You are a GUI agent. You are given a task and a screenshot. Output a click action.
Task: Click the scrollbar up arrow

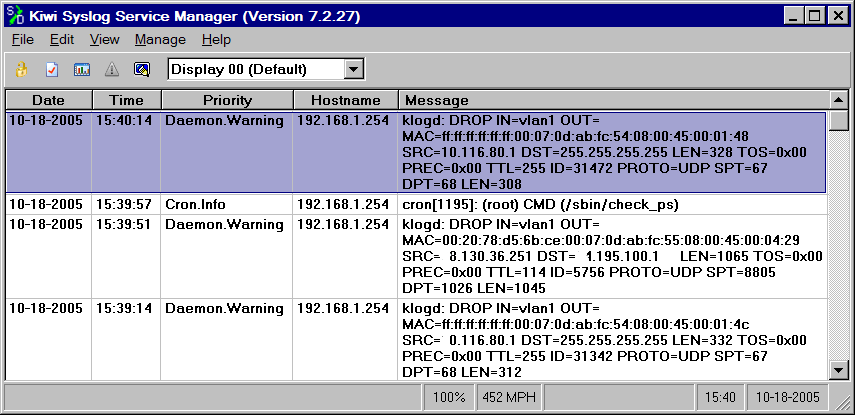(838, 100)
